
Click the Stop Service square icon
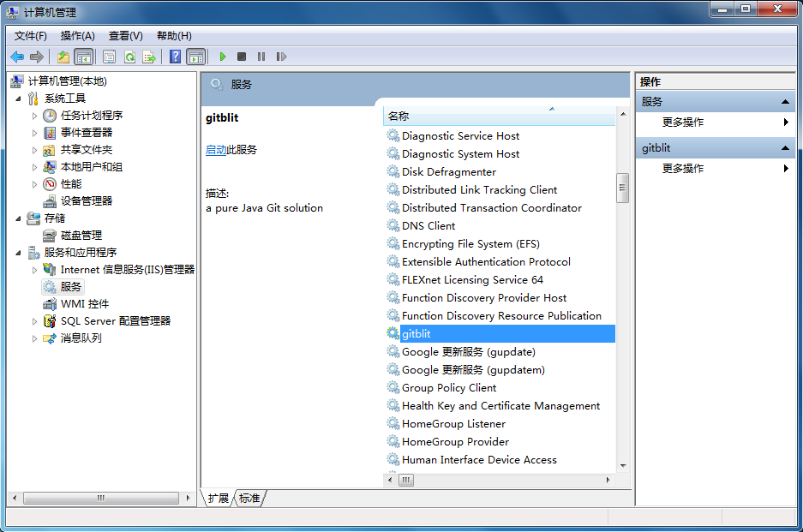(x=242, y=57)
